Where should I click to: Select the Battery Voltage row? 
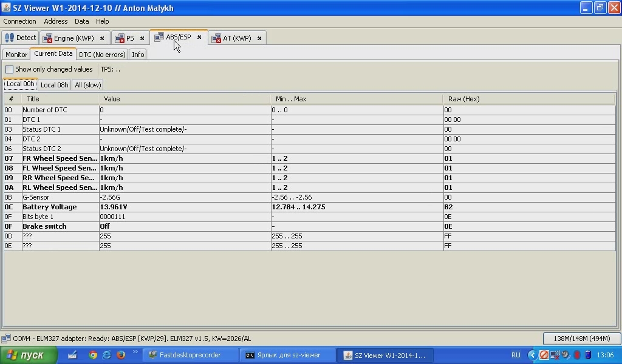[x=50, y=207]
